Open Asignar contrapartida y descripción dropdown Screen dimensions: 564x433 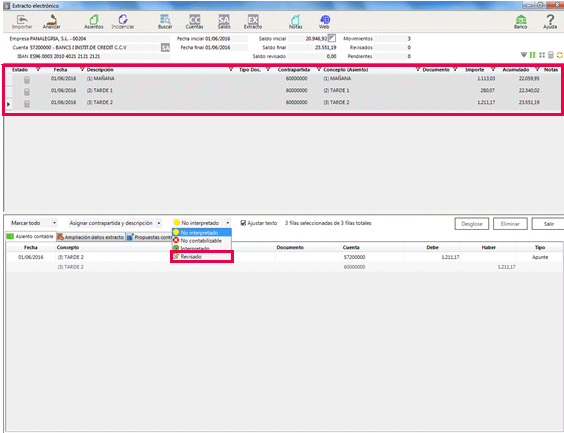(159, 223)
